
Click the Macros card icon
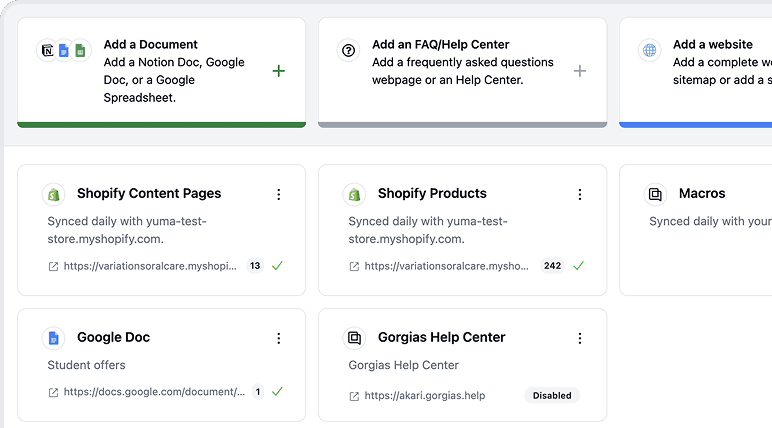point(655,194)
